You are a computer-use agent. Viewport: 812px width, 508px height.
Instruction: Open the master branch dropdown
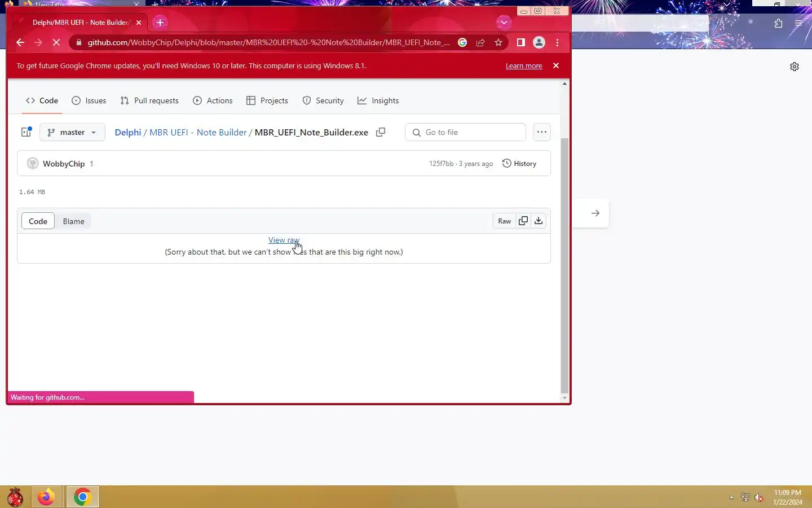[x=72, y=132]
